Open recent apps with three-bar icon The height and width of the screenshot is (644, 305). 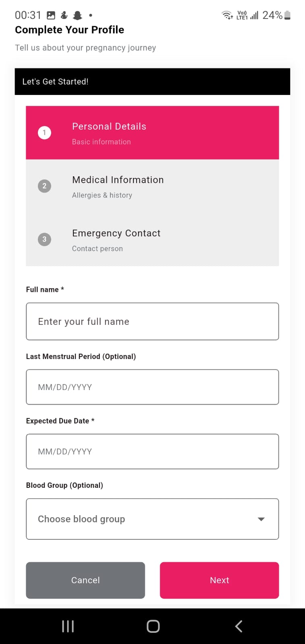point(68,626)
